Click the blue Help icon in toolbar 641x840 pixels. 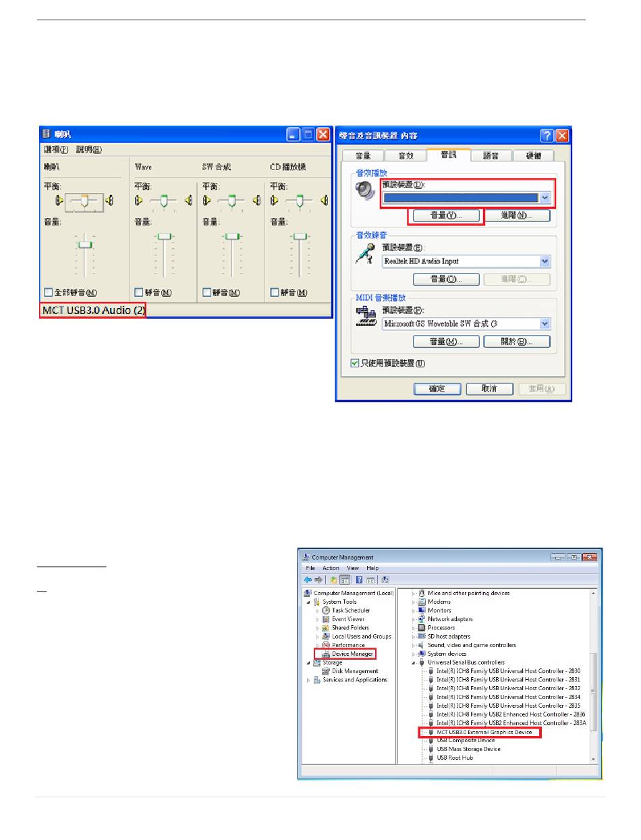point(360,579)
